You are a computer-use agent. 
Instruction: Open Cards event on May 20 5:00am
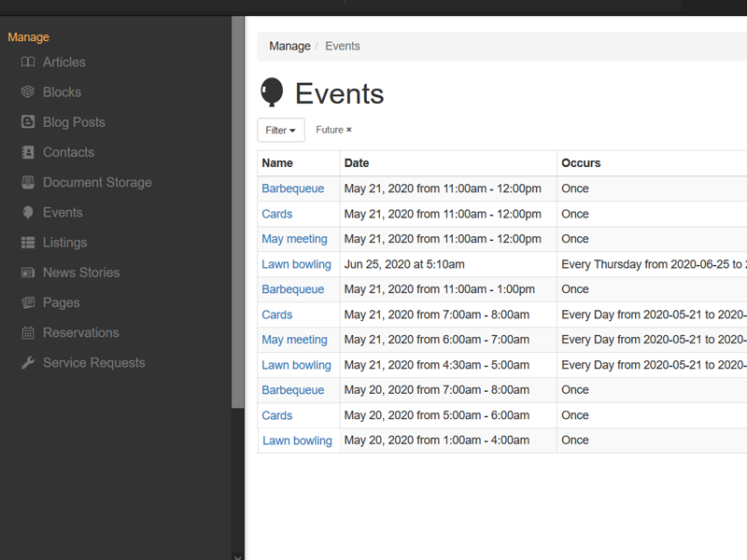pos(277,415)
